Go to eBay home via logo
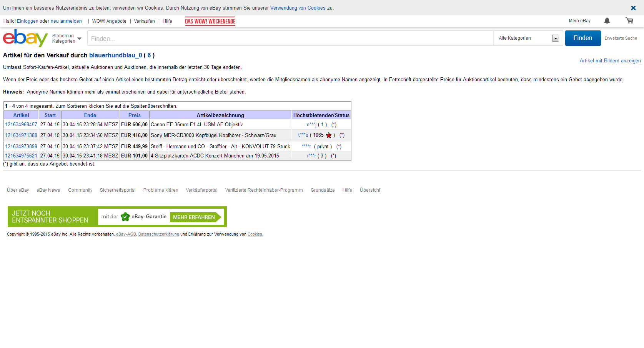Screen dimensions: 644x348 click(x=25, y=38)
